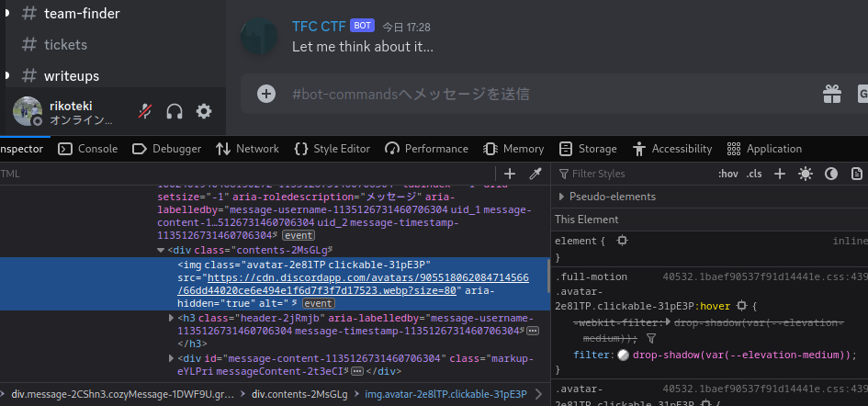Switch to the Console tab
The height and width of the screenshot is (406, 868).
88,149
